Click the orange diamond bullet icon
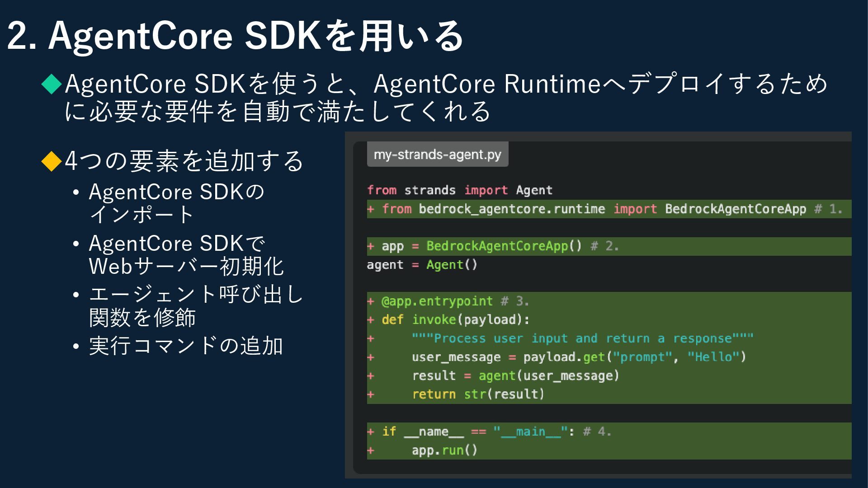868x488 pixels. click(x=52, y=161)
